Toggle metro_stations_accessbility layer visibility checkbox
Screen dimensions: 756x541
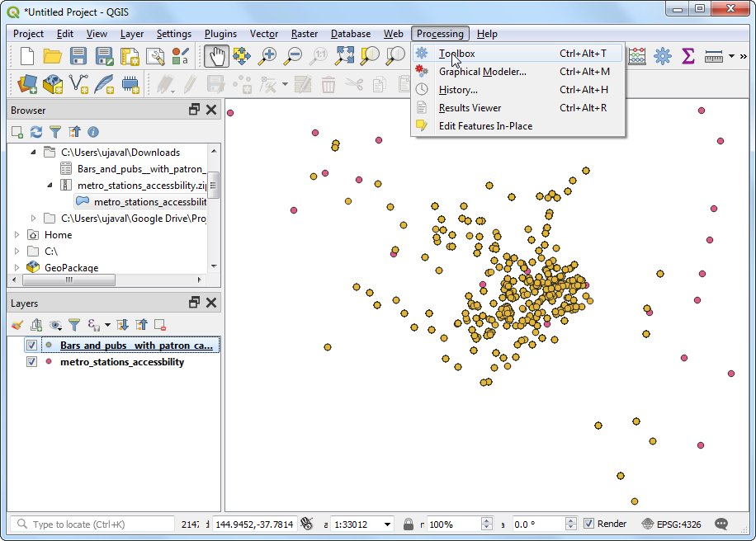32,362
